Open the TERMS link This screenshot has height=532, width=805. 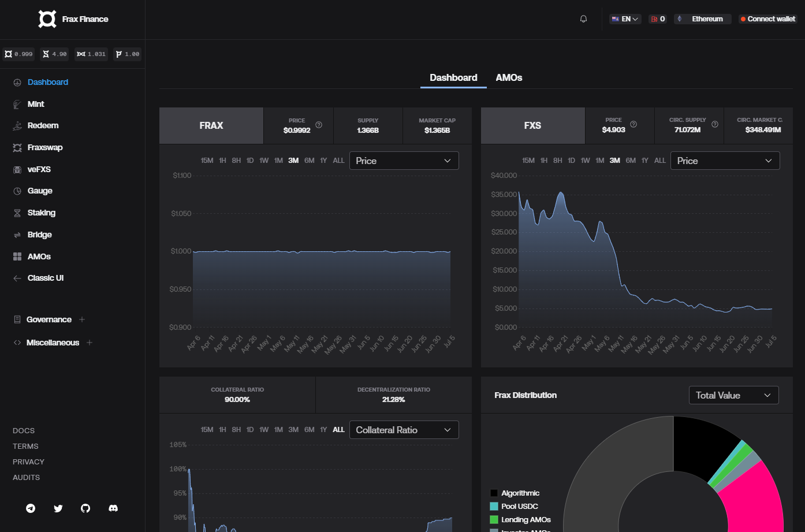(25, 447)
